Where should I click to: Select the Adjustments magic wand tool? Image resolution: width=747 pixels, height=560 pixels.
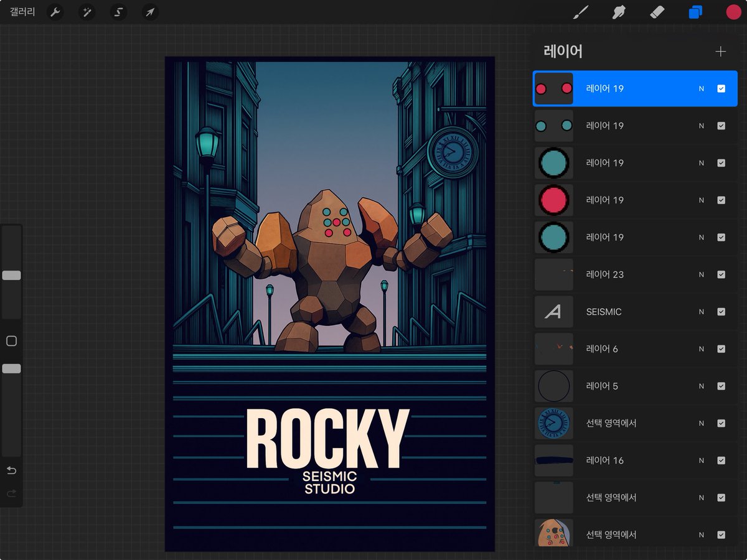pyautogui.click(x=86, y=12)
